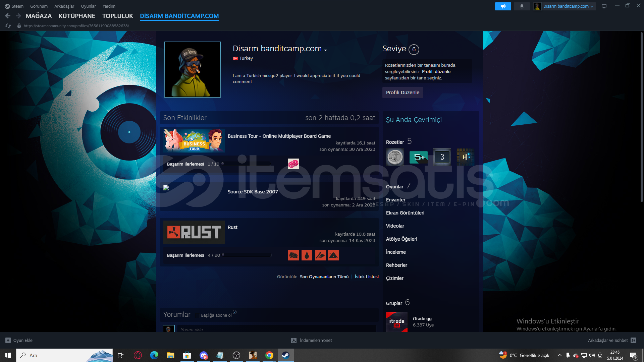Open Task View on the taskbar

[x=121, y=355]
